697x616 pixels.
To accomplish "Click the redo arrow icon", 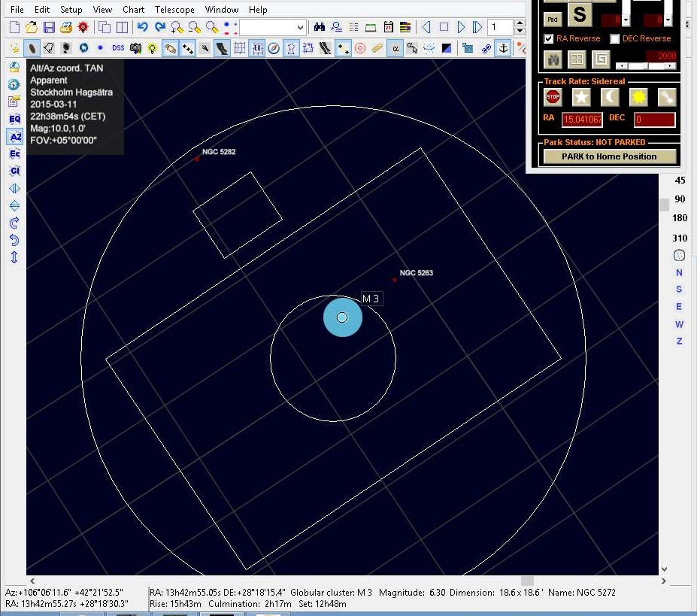I will [x=159, y=28].
